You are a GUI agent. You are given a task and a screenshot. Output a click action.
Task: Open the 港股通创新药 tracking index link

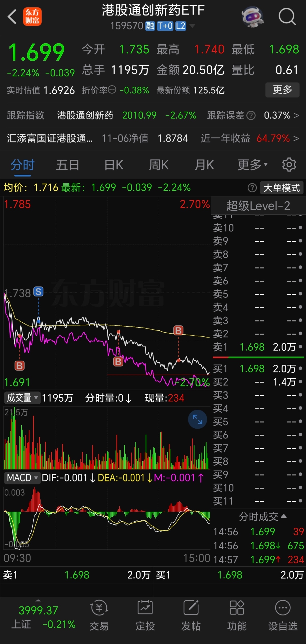pos(85,116)
